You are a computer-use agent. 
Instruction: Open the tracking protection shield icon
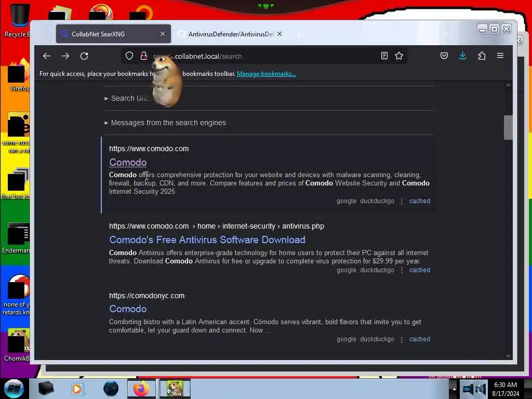[x=129, y=56]
